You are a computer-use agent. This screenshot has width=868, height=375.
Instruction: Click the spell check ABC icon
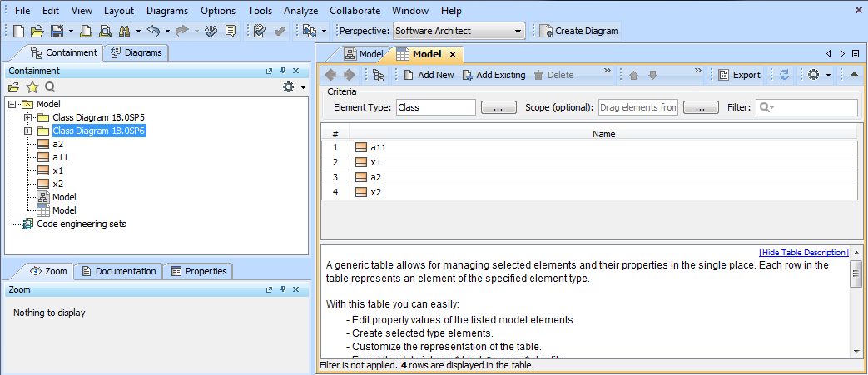point(211,31)
